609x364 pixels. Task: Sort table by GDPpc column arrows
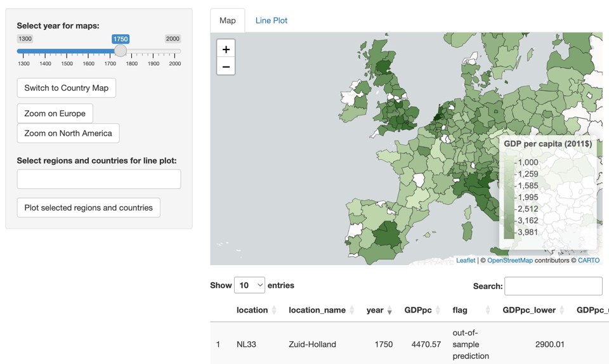438,310
